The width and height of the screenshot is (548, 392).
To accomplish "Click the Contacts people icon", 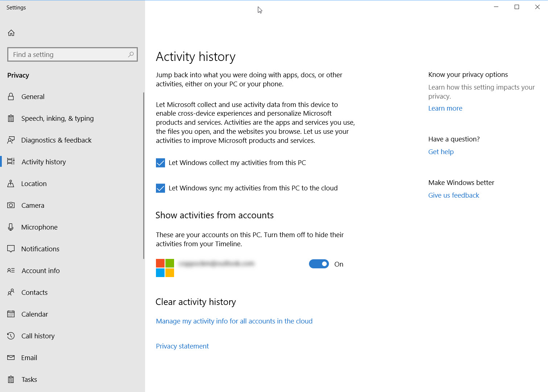I will point(11,292).
